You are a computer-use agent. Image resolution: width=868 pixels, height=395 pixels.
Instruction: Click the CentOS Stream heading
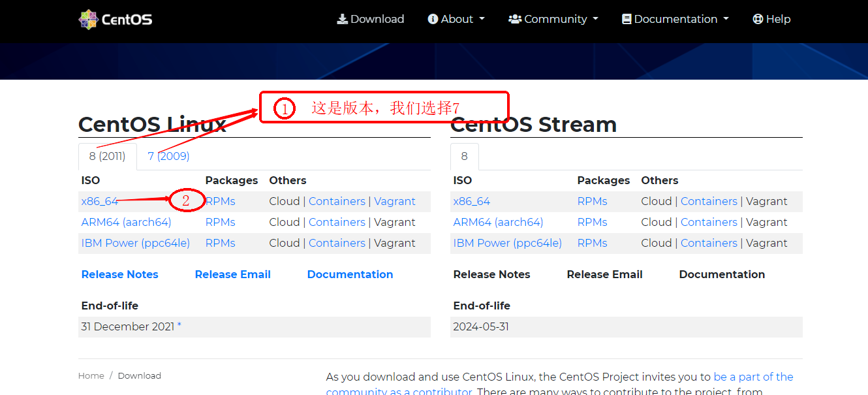coord(533,124)
